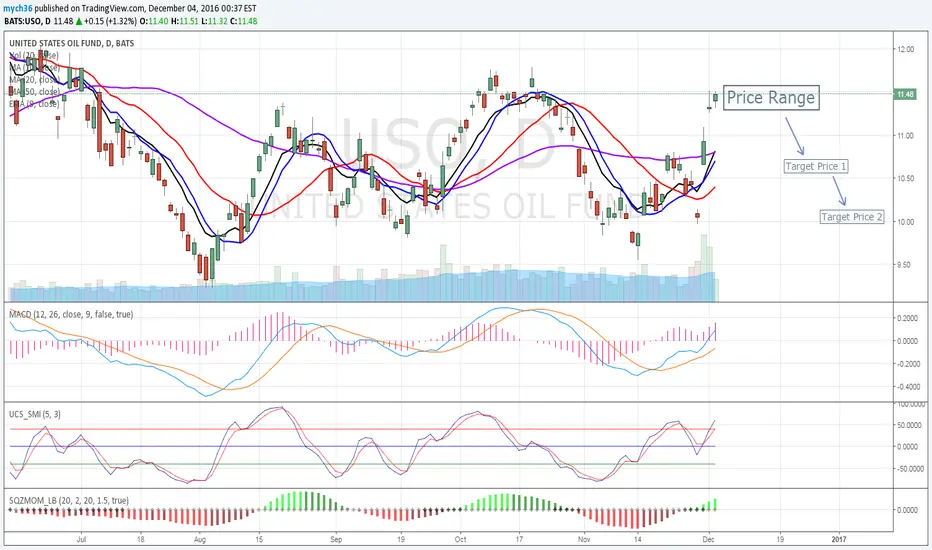Click the +0.15 (+1.32%) change value
The image size is (932, 550).
[110, 21]
